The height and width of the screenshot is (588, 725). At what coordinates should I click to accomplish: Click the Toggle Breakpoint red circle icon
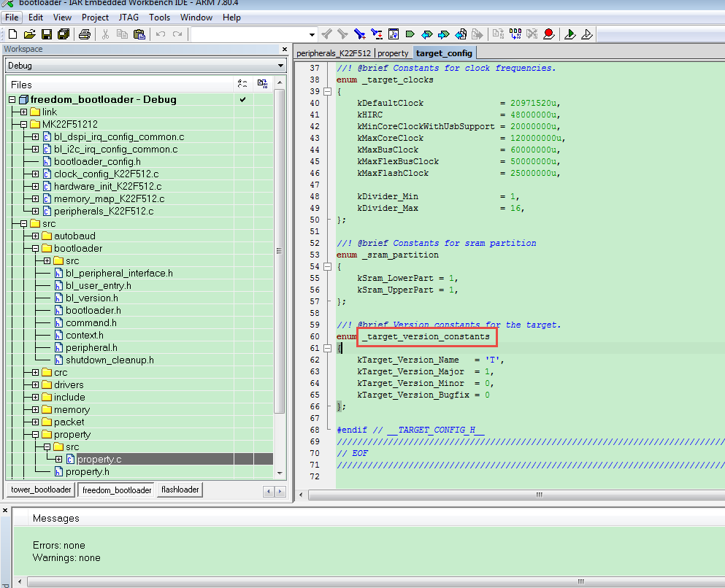(548, 34)
